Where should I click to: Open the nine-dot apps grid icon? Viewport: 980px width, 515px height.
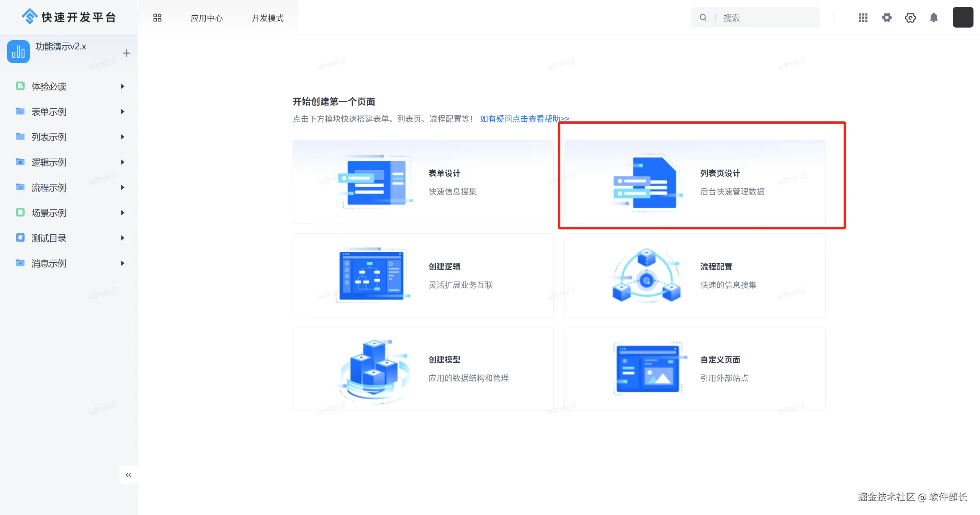click(863, 18)
